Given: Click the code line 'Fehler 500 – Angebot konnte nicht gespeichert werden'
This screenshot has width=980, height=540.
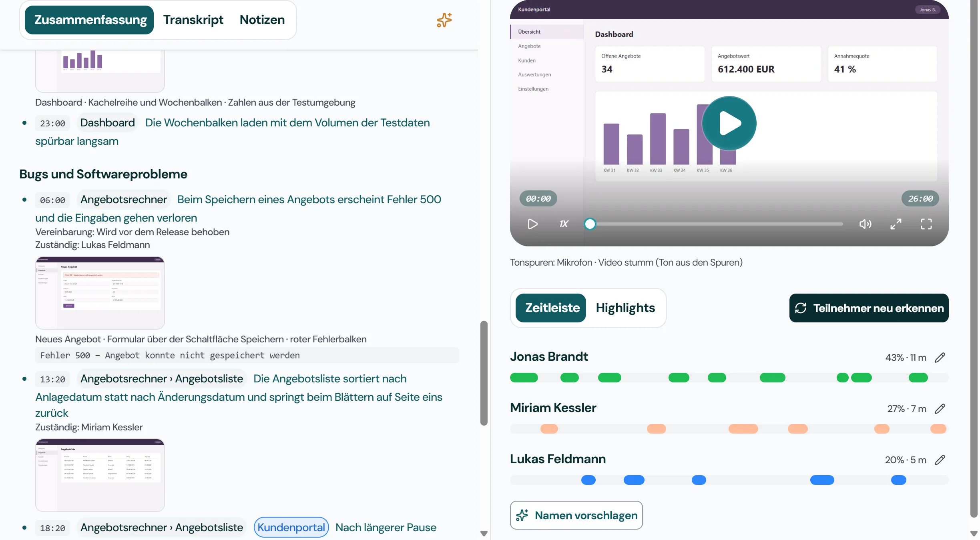Looking at the screenshot, I should point(247,355).
